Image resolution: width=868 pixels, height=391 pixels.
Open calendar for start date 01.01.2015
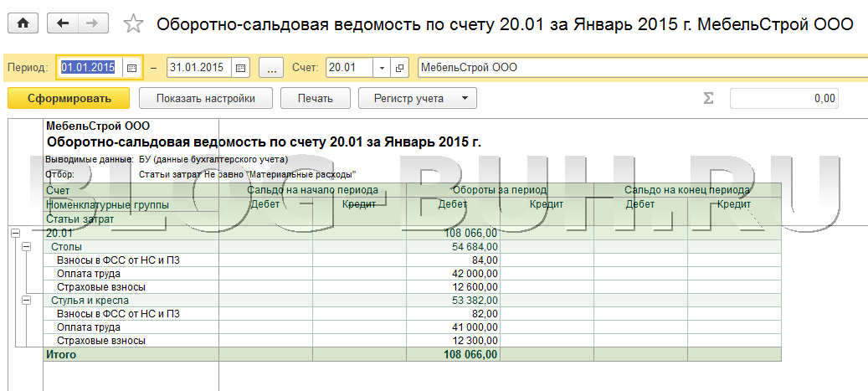132,67
